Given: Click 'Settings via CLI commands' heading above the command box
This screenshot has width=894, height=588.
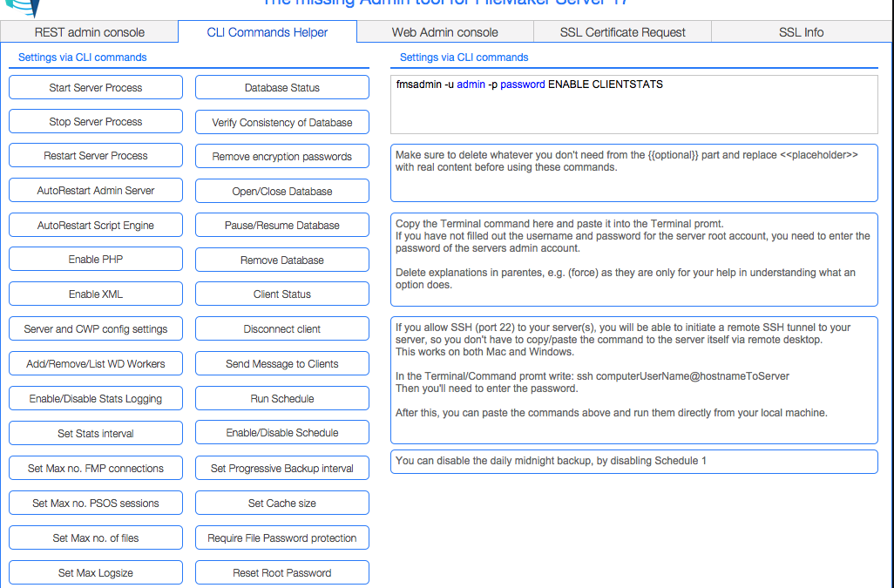Looking at the screenshot, I should coord(464,57).
